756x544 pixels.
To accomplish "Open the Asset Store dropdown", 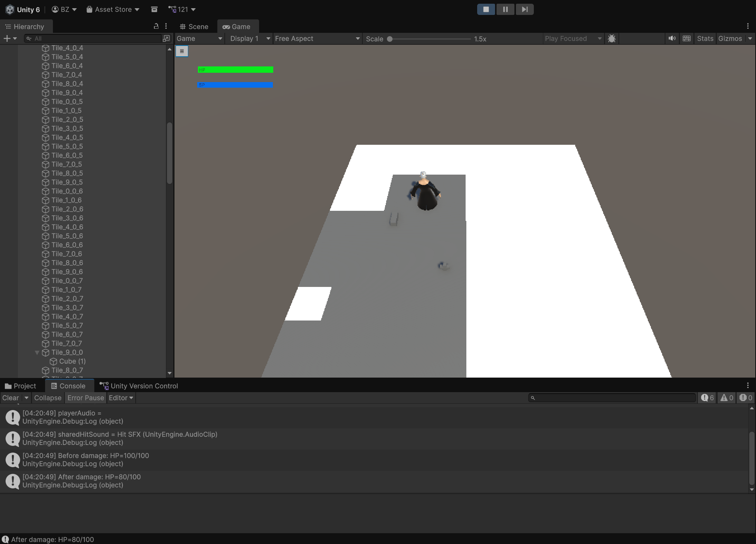I will pyautogui.click(x=113, y=9).
